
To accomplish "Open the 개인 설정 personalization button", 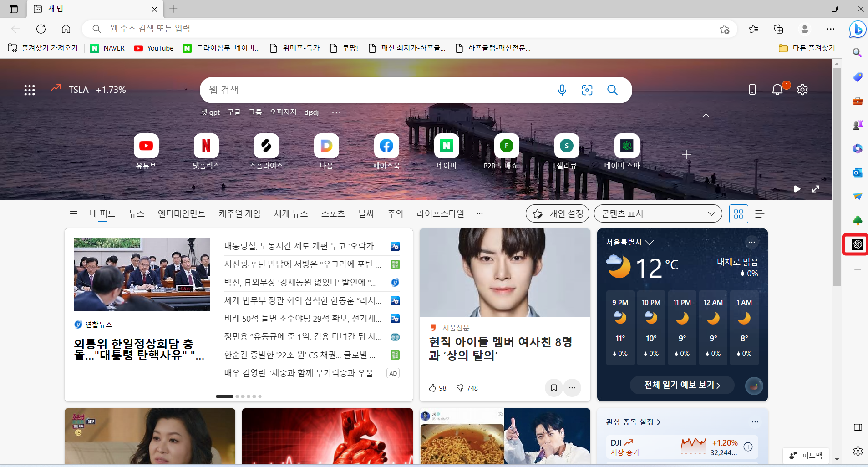I will pyautogui.click(x=558, y=213).
